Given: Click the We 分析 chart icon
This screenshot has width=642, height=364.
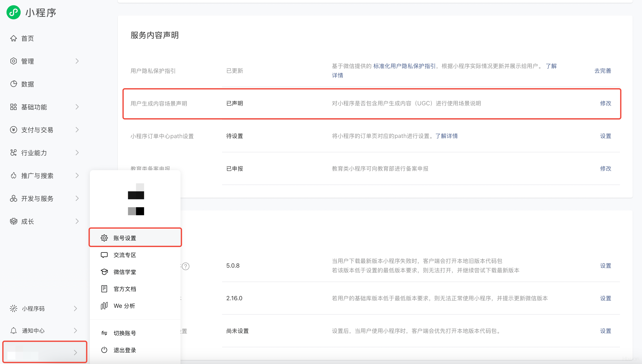Looking at the screenshot, I should [104, 306].
